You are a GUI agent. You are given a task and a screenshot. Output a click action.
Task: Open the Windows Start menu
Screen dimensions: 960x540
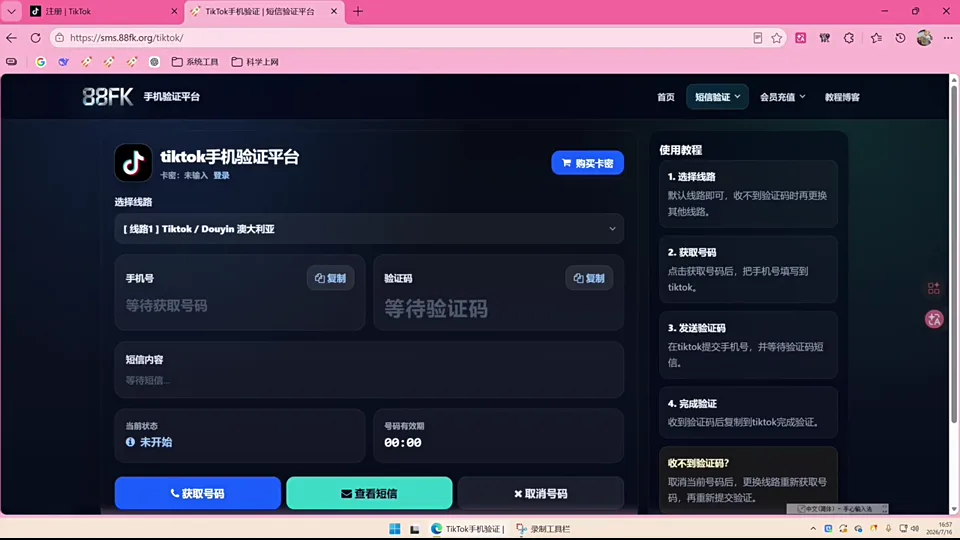point(395,529)
